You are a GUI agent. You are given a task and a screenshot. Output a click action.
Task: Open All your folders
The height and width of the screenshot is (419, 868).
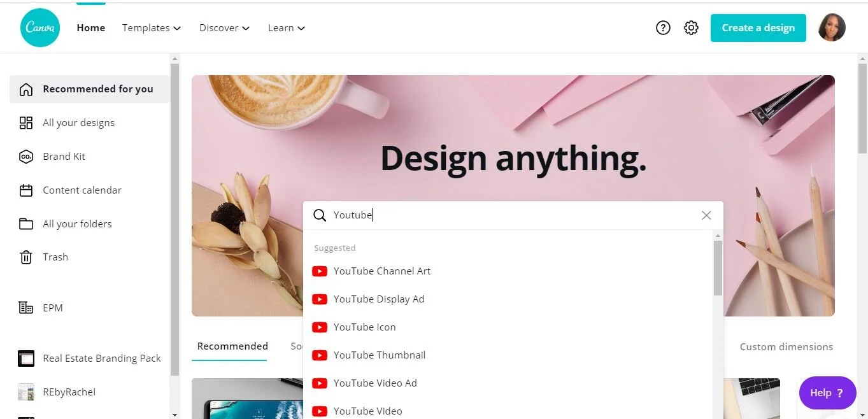pos(77,224)
